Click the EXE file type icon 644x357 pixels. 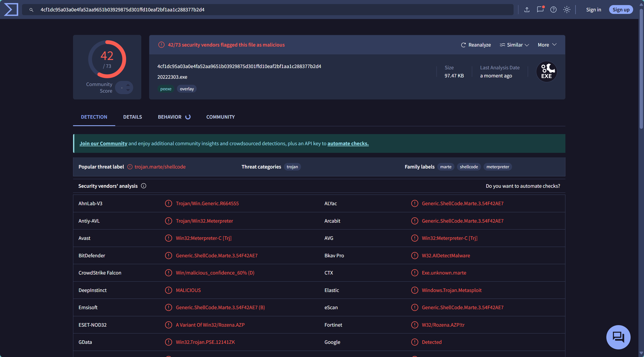pyautogui.click(x=546, y=72)
